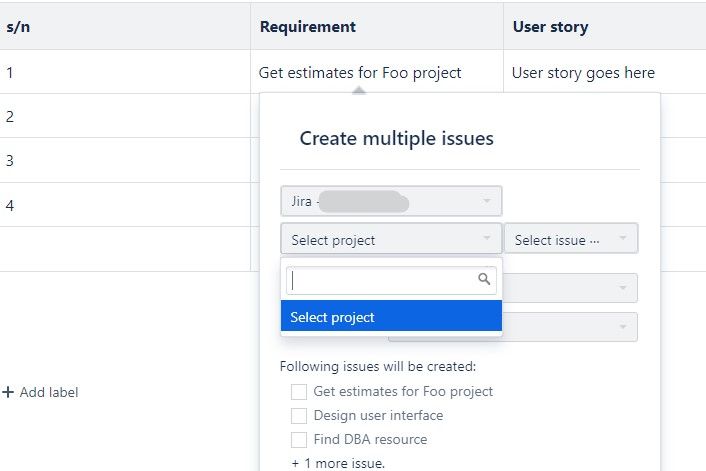Select the 'Requirement' column header
This screenshot has width=706, height=471.
(377, 27)
